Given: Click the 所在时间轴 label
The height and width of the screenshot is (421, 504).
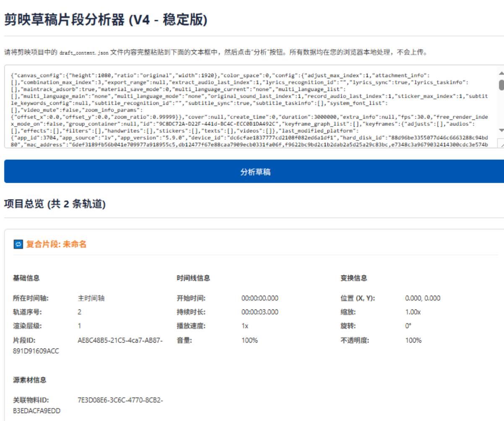Looking at the screenshot, I should (31, 299).
